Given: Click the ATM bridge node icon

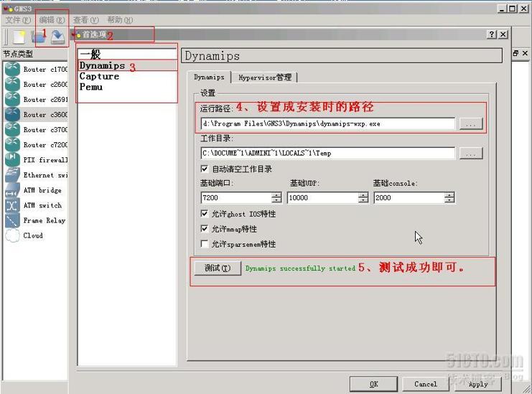Looking at the screenshot, I should pyautogui.click(x=12, y=191).
